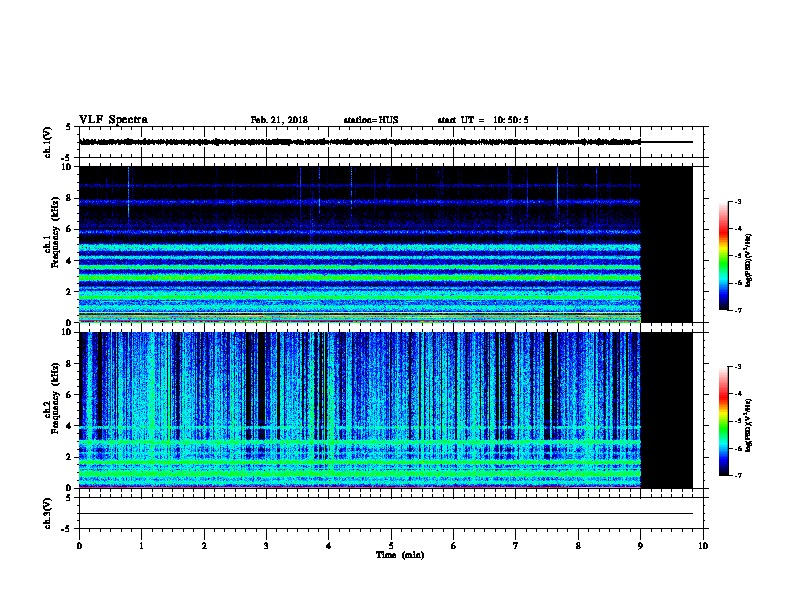The height and width of the screenshot is (612, 792).
Task: Click the ch.2 spectrogram color scale bar
Action: [x=724, y=421]
